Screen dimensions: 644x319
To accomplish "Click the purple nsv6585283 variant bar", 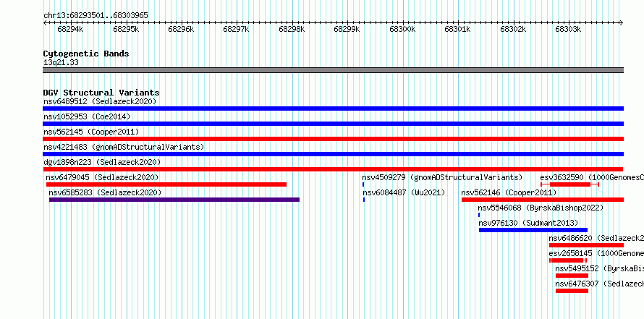I will tap(174, 200).
